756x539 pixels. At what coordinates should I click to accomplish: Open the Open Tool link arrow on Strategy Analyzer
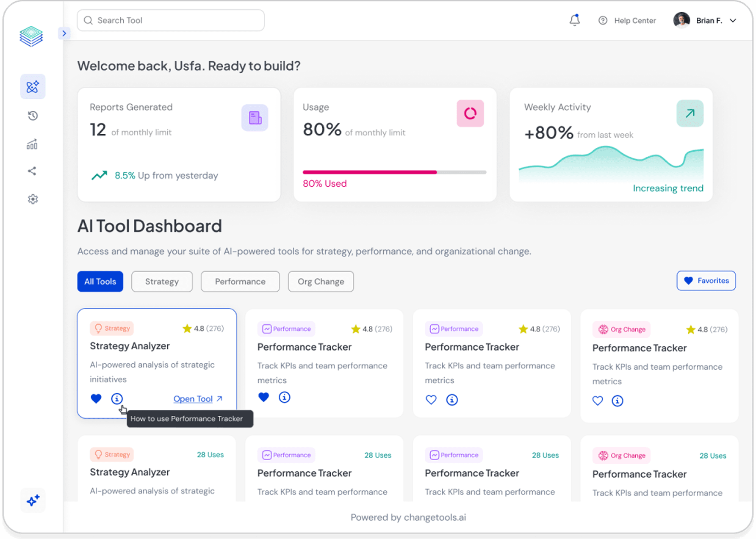pos(219,398)
